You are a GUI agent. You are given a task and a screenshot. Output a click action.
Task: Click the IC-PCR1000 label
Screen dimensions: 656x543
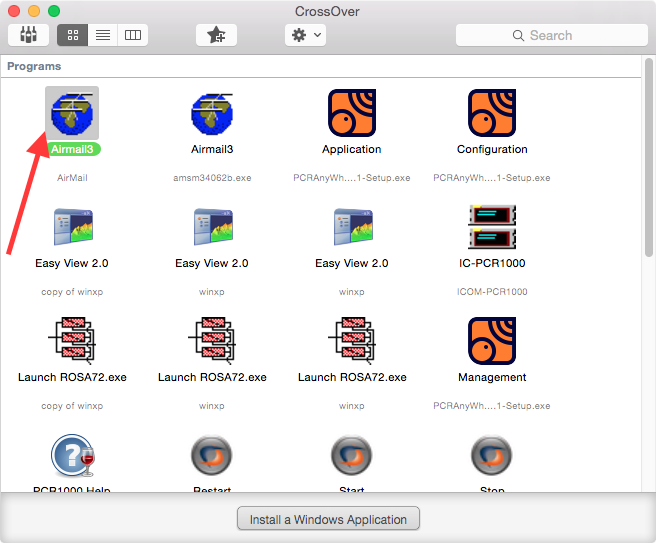pyautogui.click(x=492, y=263)
